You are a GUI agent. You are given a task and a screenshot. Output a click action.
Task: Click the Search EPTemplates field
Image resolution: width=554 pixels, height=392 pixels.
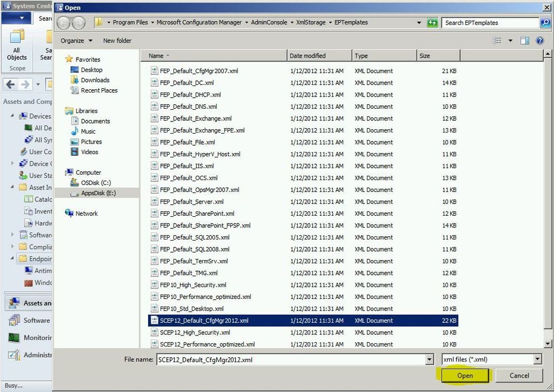(490, 23)
